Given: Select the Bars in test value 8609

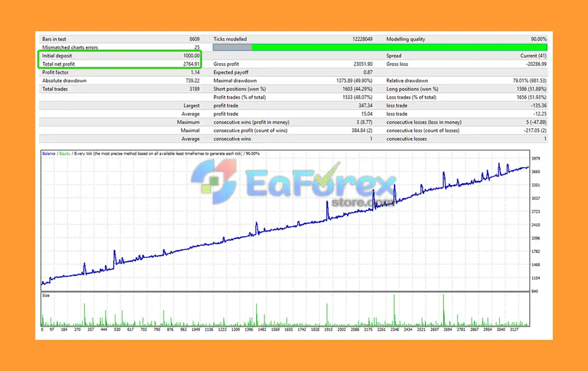Looking at the screenshot, I should [x=194, y=39].
